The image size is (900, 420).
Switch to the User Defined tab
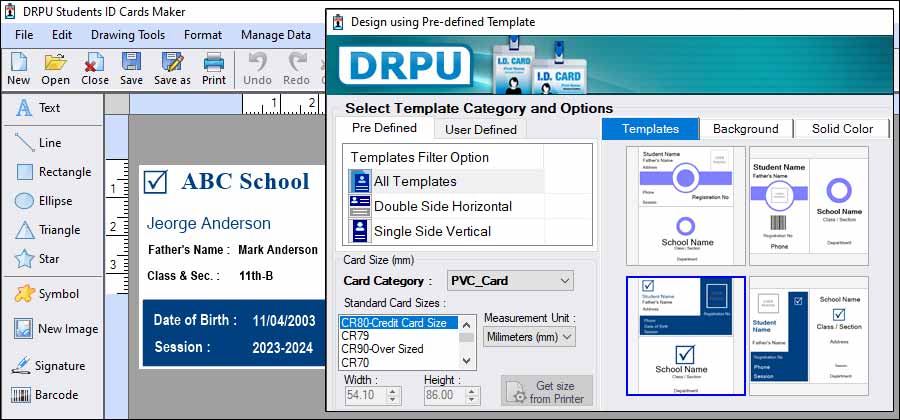pyautogui.click(x=480, y=130)
